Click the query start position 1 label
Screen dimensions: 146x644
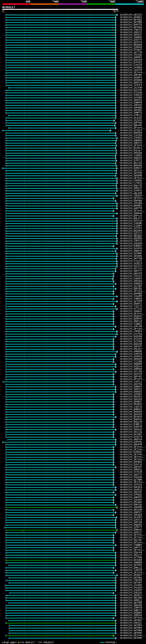coord(3,11)
